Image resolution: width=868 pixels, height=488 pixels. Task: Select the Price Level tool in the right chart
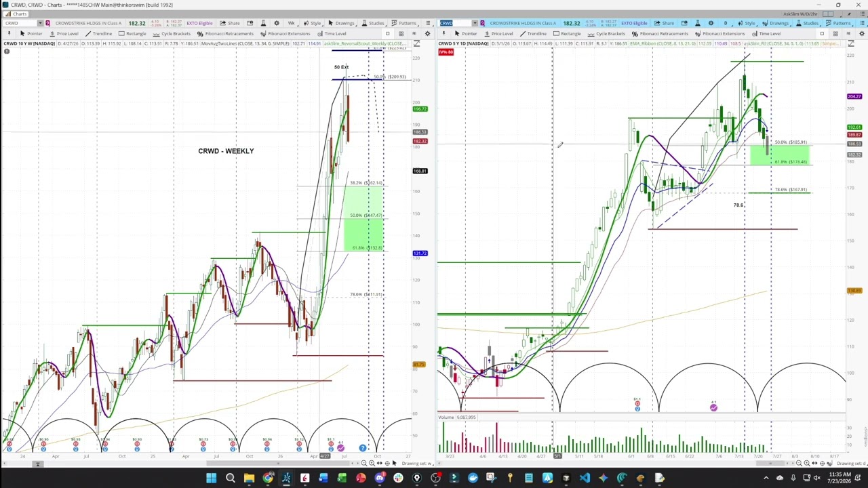point(498,34)
